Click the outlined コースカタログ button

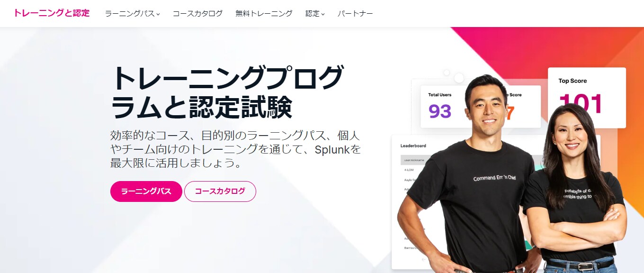(220, 191)
